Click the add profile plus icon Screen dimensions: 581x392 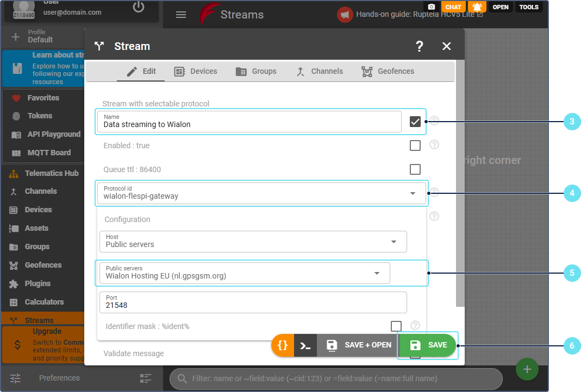click(16, 36)
